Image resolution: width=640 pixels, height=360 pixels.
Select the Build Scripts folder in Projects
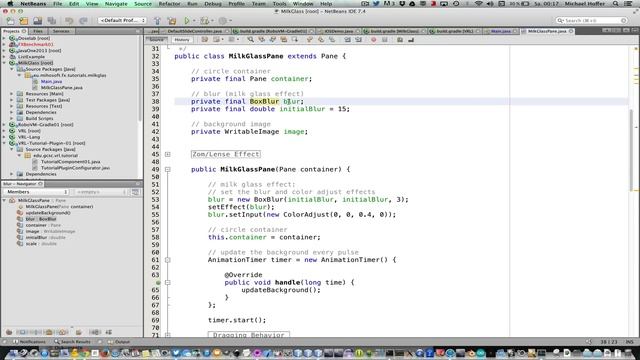pos(39,118)
